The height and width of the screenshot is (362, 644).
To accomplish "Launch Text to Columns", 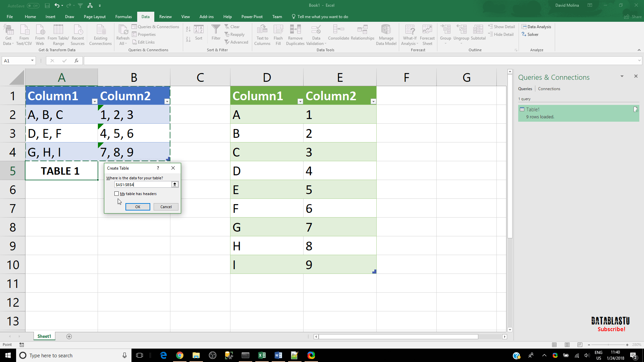I will coord(262,35).
